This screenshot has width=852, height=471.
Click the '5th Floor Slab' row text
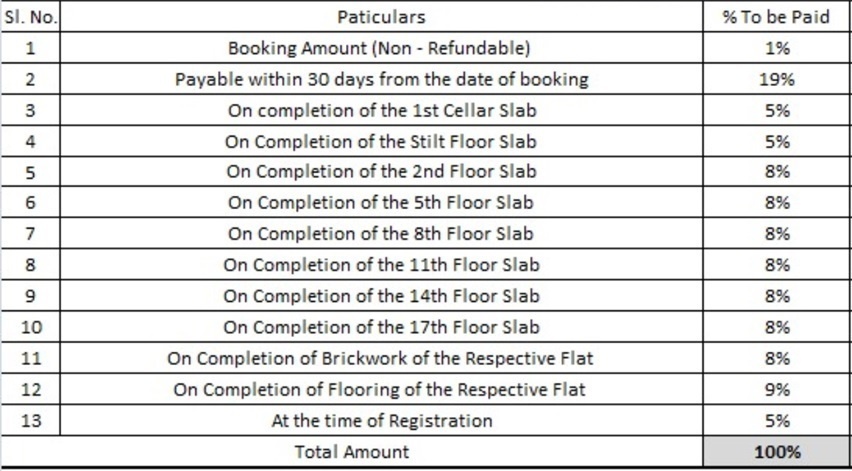click(381, 203)
